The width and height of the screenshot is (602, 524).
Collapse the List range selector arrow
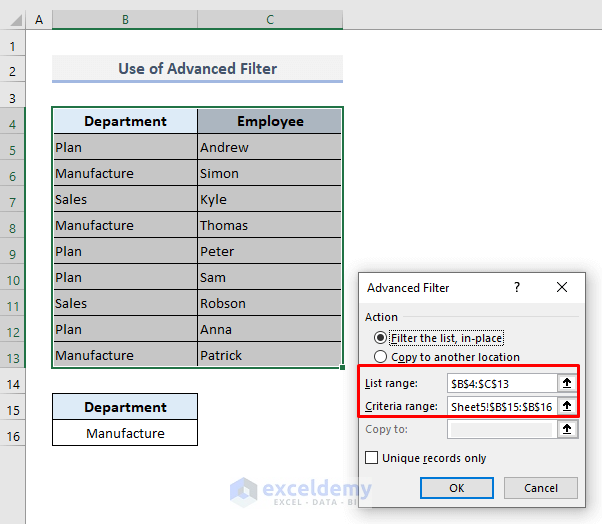tap(567, 383)
